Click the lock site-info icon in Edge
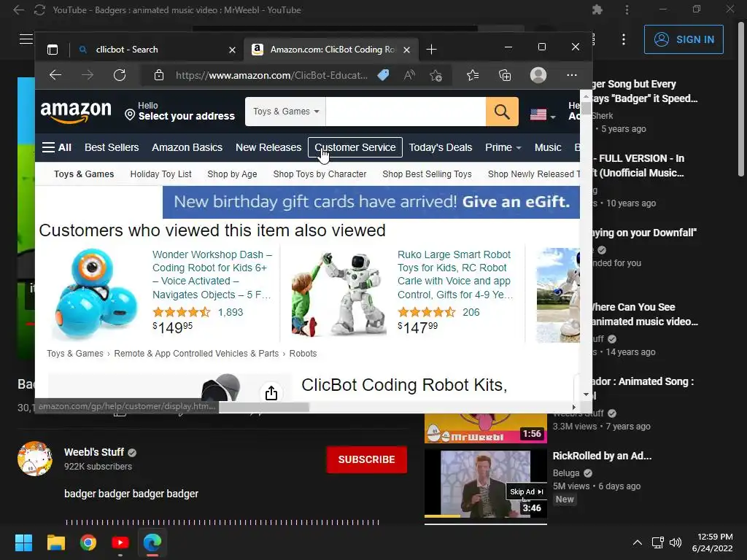747x560 pixels. (x=159, y=75)
